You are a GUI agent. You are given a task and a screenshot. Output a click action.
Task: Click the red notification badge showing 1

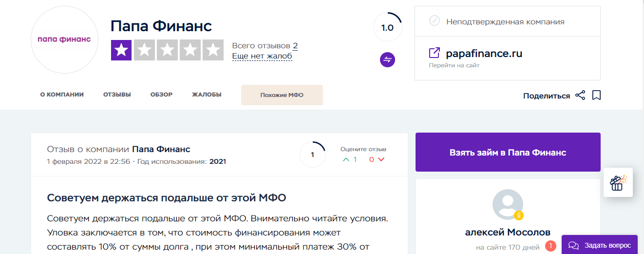[x=550, y=246]
